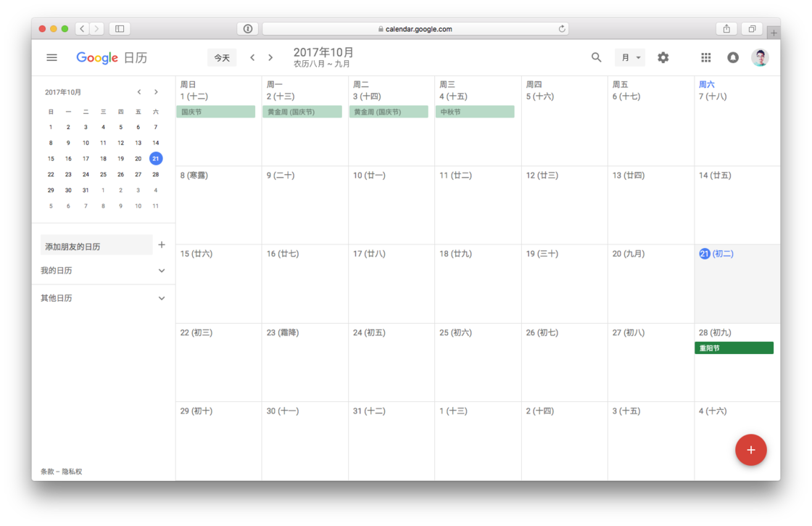
Task: Select 25 in mini calendar
Action: click(103, 174)
